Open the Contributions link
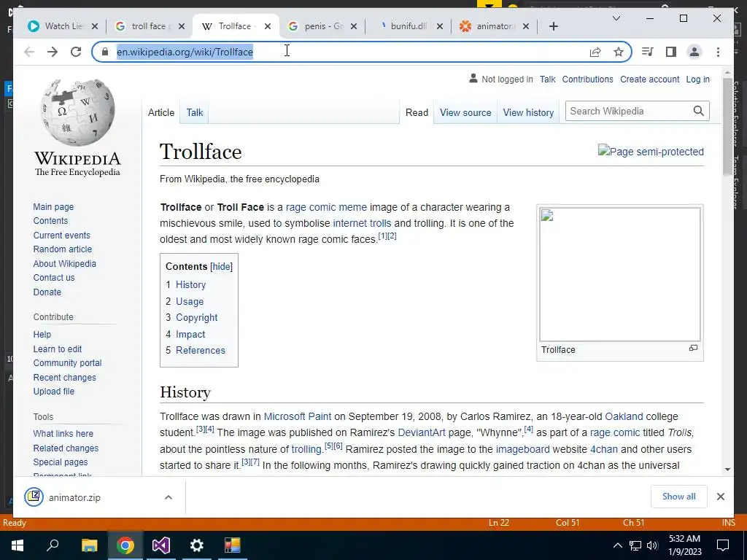747x560 pixels. 587,79
